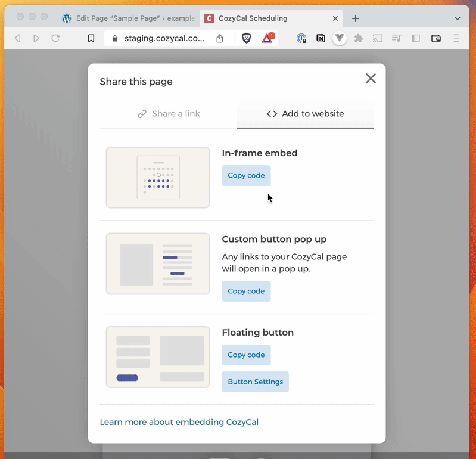Open the share icon in the address bar

click(x=220, y=38)
